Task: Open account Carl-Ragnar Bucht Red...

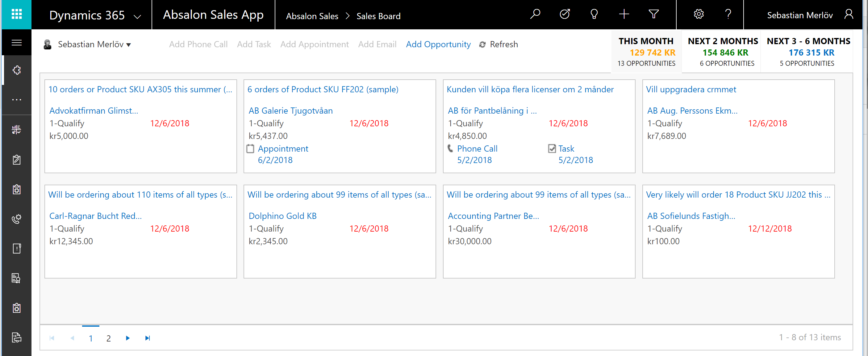Action: pyautogui.click(x=95, y=216)
